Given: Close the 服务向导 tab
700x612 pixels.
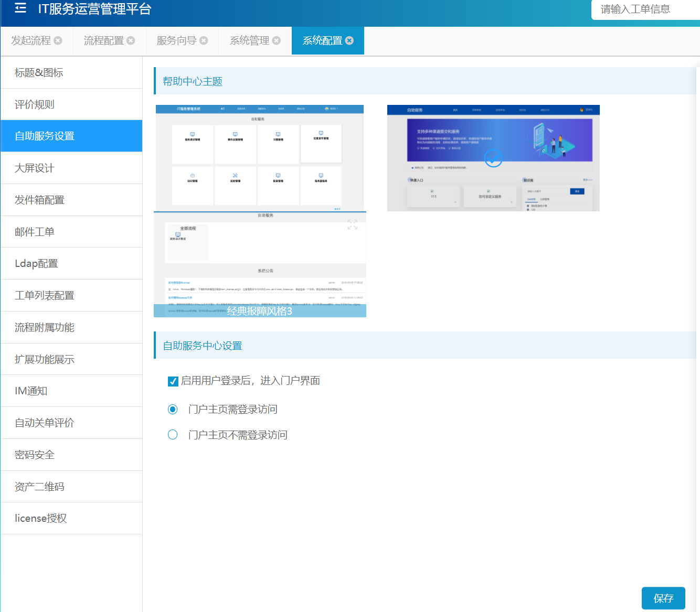Looking at the screenshot, I should pyautogui.click(x=204, y=40).
